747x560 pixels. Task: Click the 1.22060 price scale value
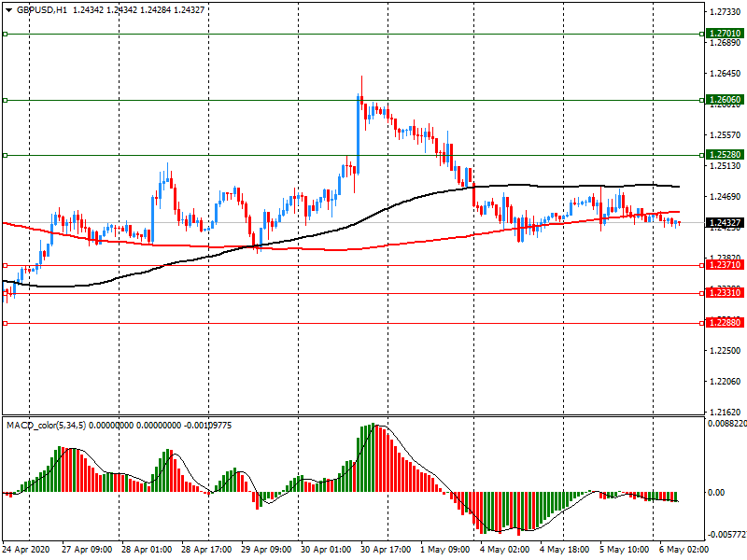726,382
